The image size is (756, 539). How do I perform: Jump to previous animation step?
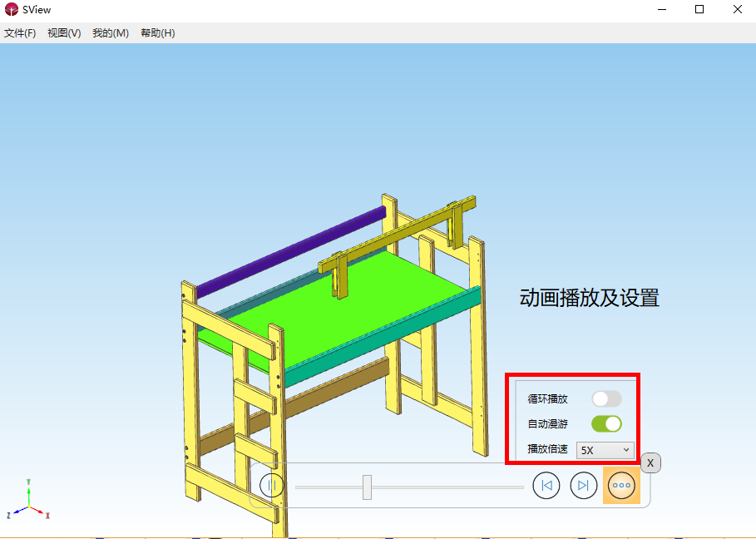(x=546, y=485)
